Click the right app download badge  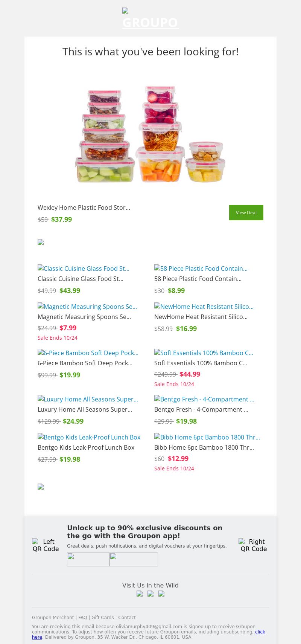pyautogui.click(x=134, y=559)
